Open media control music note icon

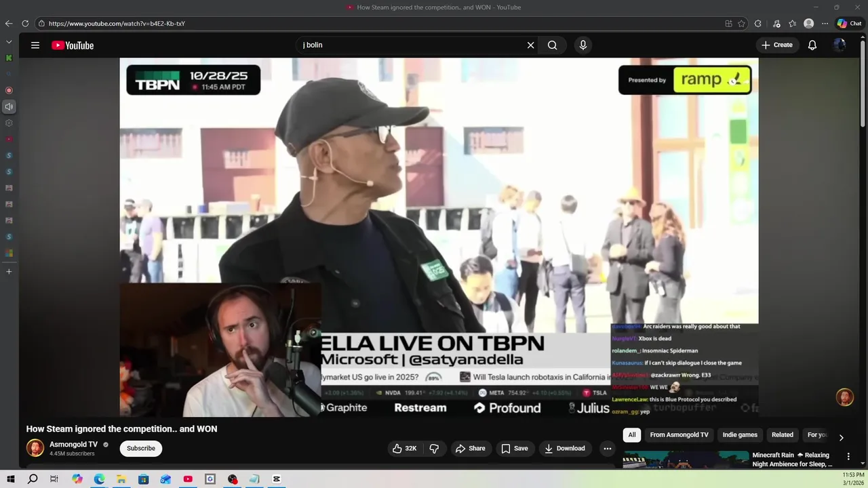point(776,24)
